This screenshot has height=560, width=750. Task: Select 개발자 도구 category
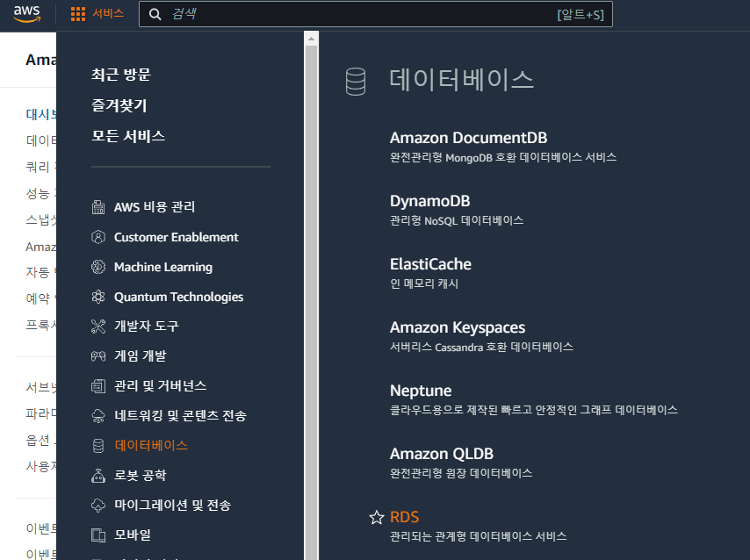[x=147, y=327]
